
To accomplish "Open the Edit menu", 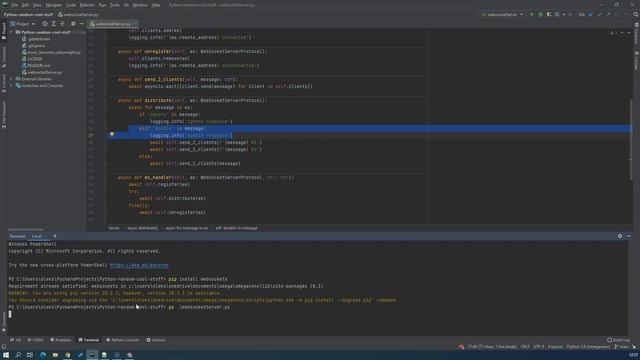I will [x=25, y=5].
